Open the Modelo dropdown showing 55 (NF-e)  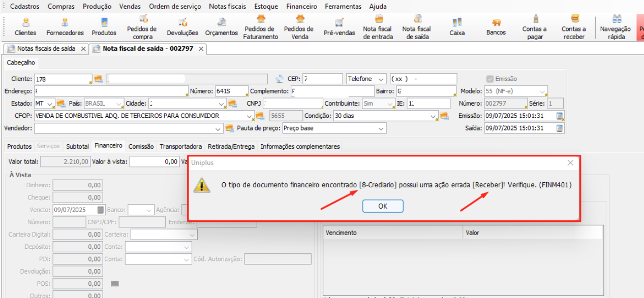coord(543,91)
